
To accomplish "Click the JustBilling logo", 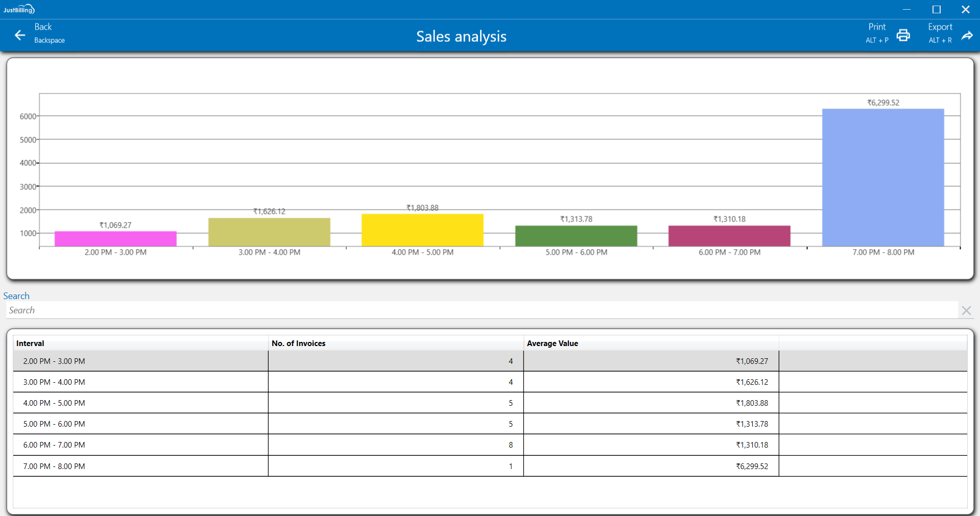I will point(19,9).
